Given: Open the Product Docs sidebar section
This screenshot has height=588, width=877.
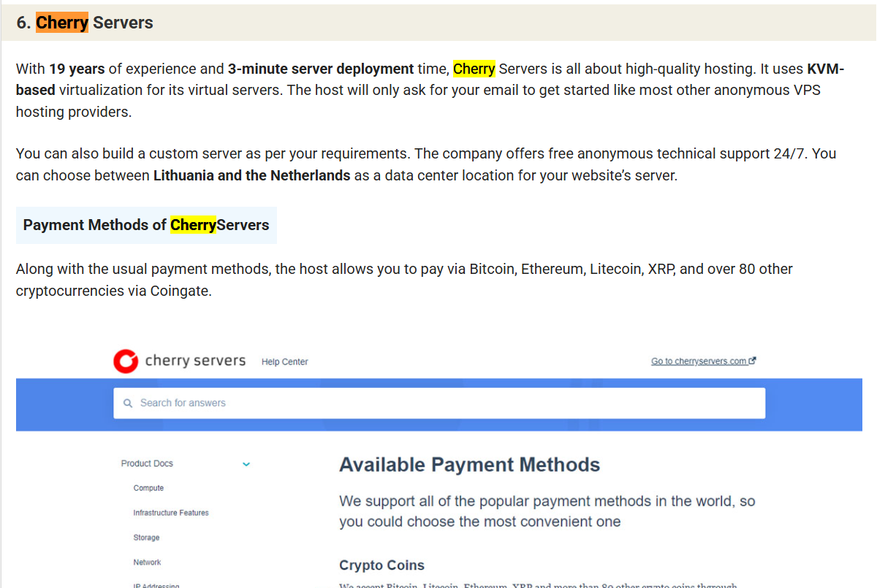Looking at the screenshot, I should coord(147,464).
